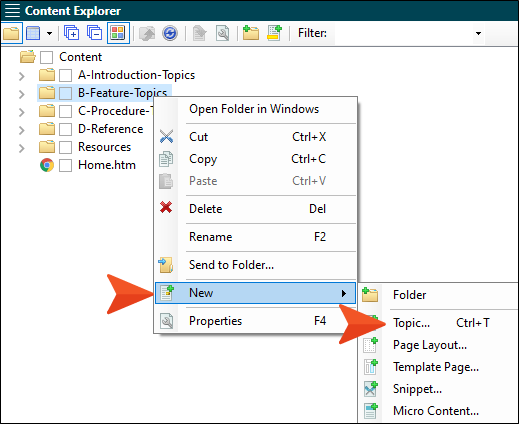Toggle the show files color-grid icon
The height and width of the screenshot is (424, 519).
(x=118, y=33)
